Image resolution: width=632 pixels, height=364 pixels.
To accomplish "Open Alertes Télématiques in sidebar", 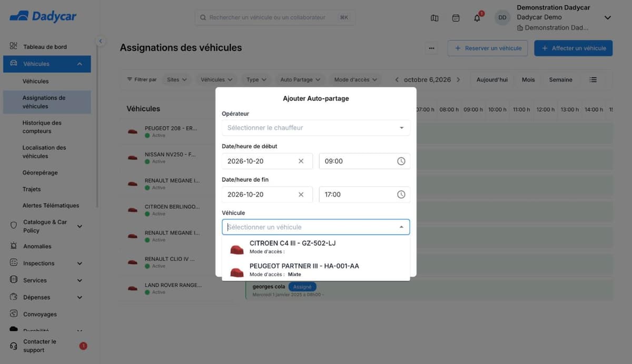I will tap(51, 205).
